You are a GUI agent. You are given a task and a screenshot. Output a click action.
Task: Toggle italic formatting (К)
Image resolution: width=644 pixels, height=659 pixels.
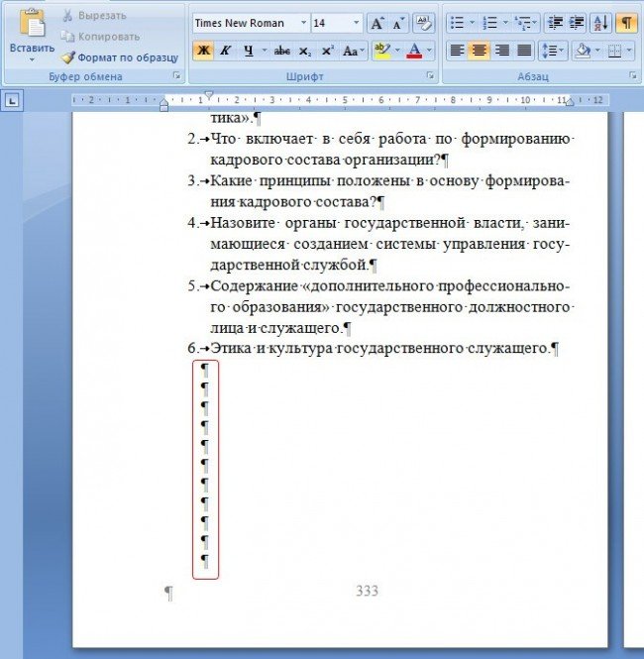click(225, 51)
